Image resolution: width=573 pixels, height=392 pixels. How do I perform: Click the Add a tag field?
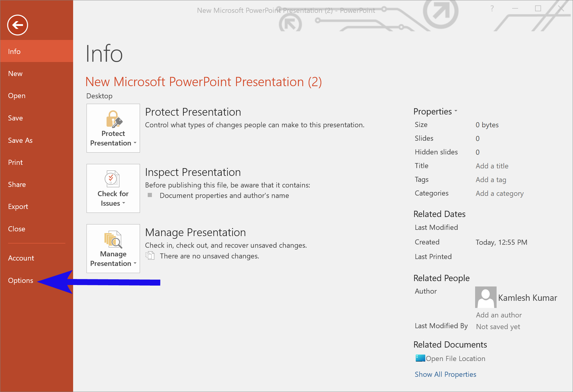491,180
